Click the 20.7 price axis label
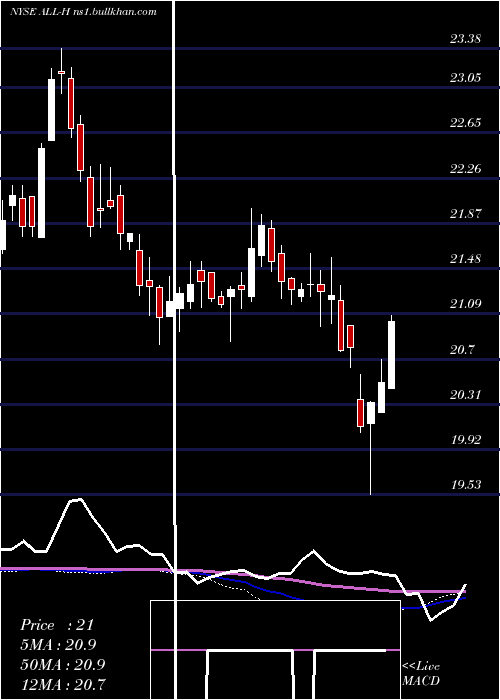The width and height of the screenshot is (500, 700). (462, 350)
